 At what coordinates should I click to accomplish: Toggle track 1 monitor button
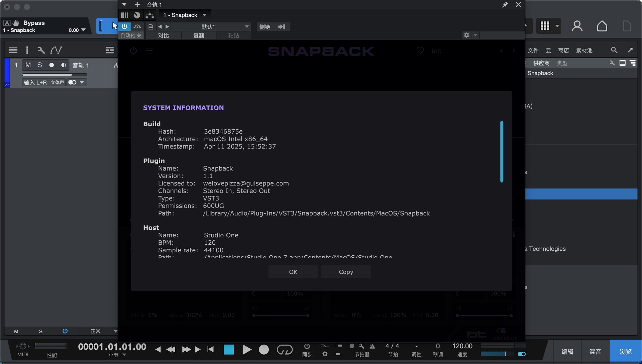click(x=63, y=65)
